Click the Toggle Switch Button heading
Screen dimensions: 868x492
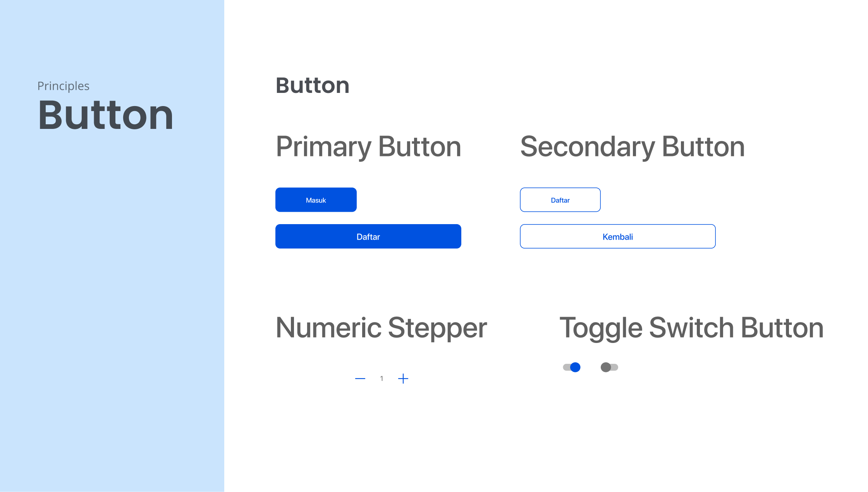click(691, 328)
